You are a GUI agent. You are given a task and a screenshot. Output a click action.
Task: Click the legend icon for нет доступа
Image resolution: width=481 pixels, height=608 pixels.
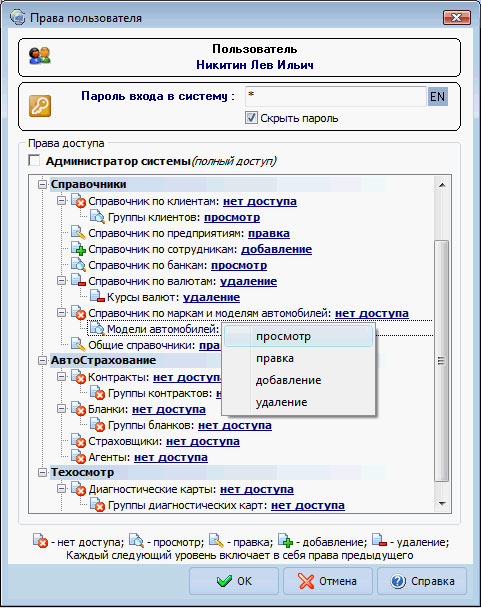point(40,541)
